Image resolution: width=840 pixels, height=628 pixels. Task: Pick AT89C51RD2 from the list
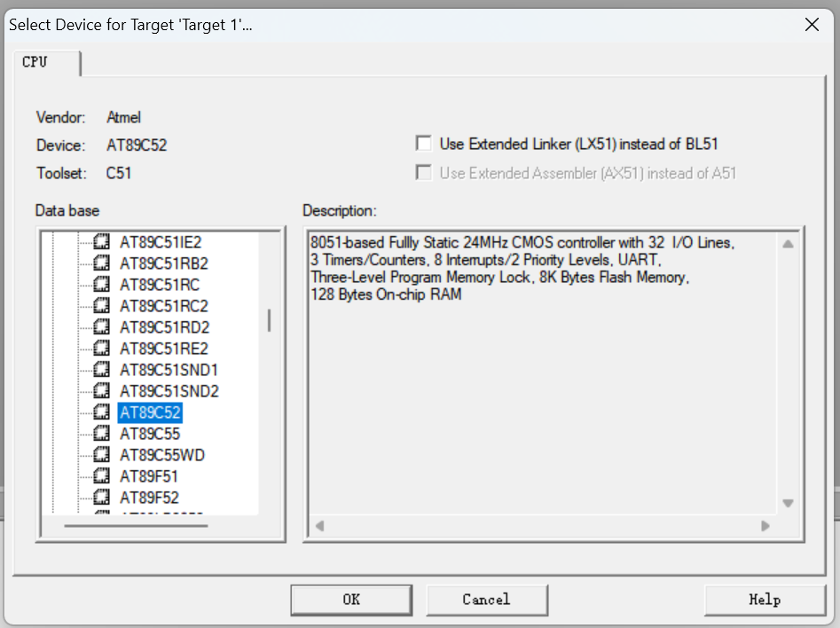pos(164,327)
